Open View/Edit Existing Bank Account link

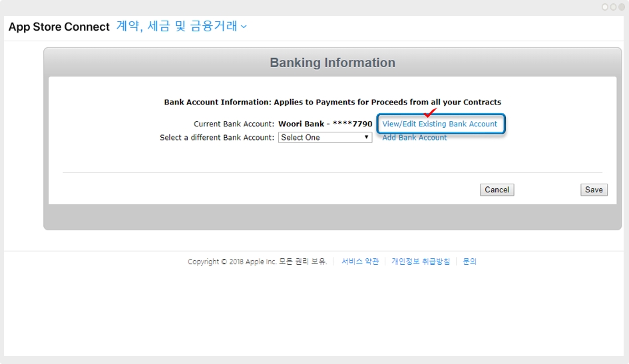439,124
